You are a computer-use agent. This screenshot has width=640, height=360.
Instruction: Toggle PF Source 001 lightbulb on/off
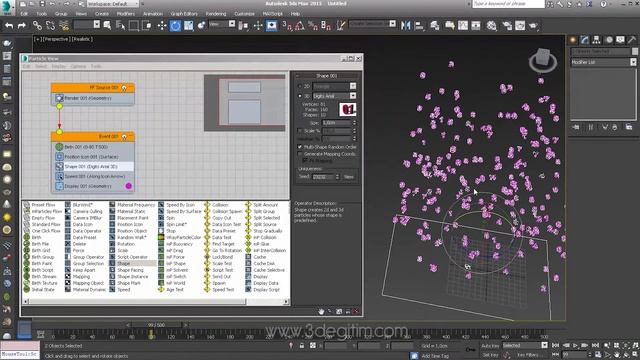pyautogui.click(x=124, y=88)
